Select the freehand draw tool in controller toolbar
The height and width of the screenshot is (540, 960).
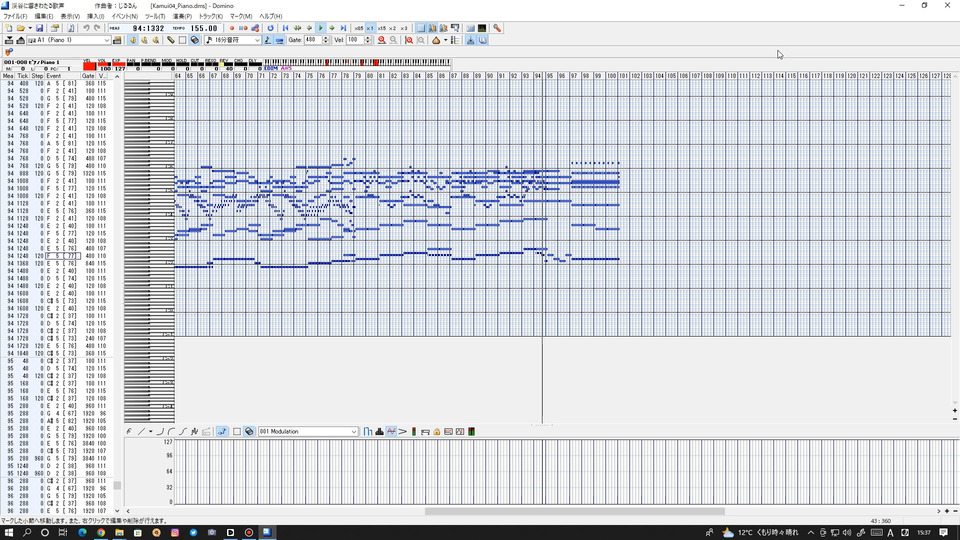[x=129, y=432]
